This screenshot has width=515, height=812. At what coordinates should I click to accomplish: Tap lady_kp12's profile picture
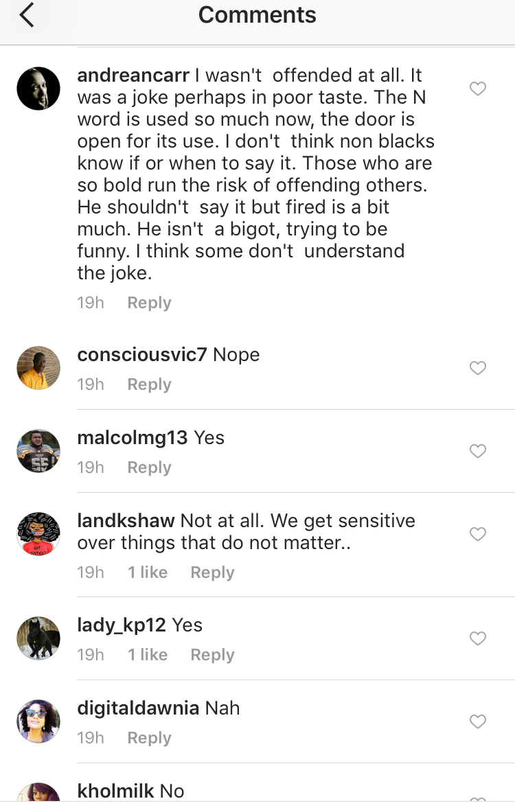(x=38, y=638)
